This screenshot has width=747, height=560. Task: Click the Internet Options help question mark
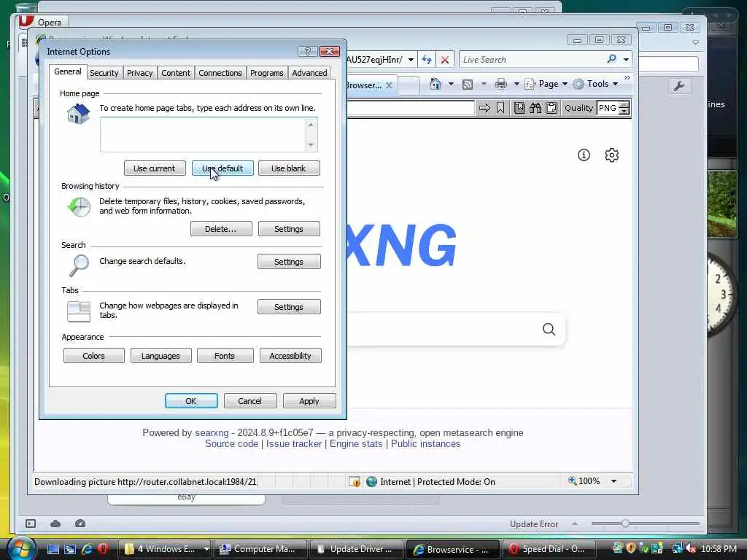click(308, 51)
